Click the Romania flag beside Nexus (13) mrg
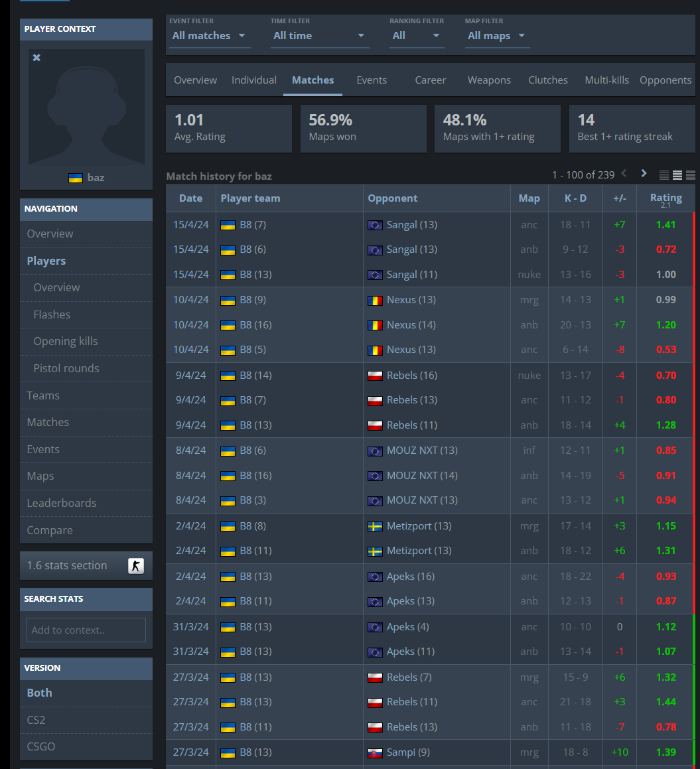 point(375,301)
